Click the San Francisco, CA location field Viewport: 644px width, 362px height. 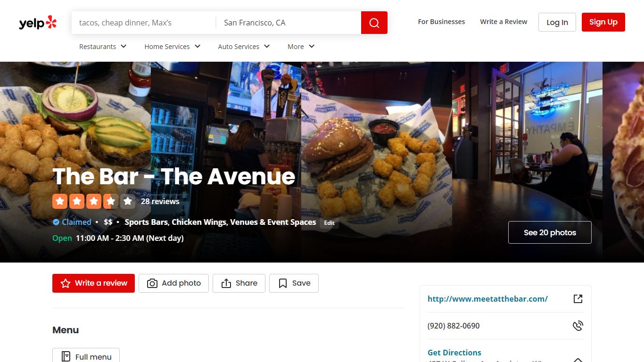(x=289, y=23)
